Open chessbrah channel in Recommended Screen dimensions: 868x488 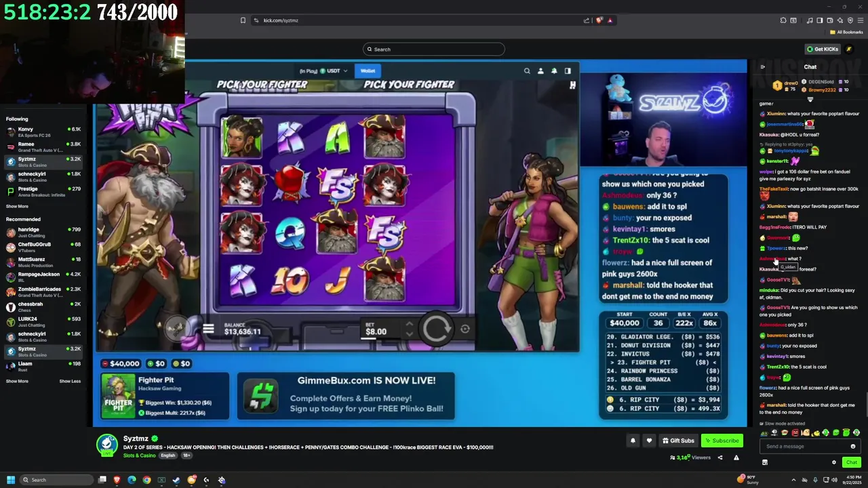(43, 306)
